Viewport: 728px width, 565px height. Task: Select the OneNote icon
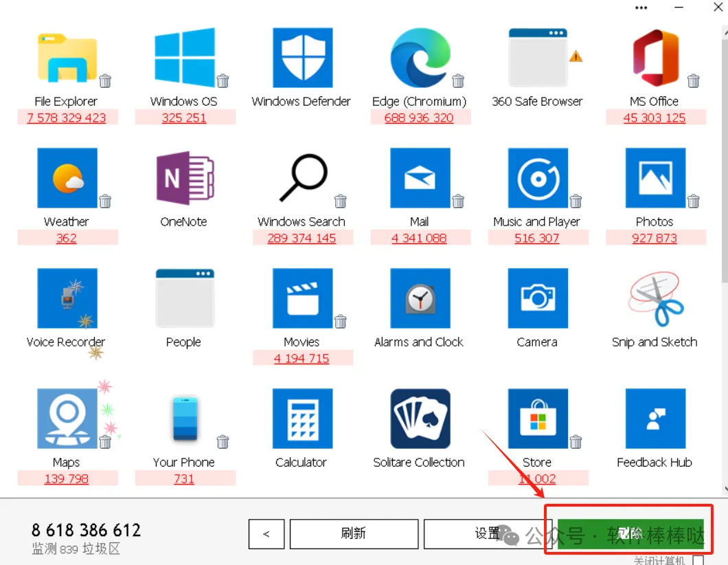(185, 178)
